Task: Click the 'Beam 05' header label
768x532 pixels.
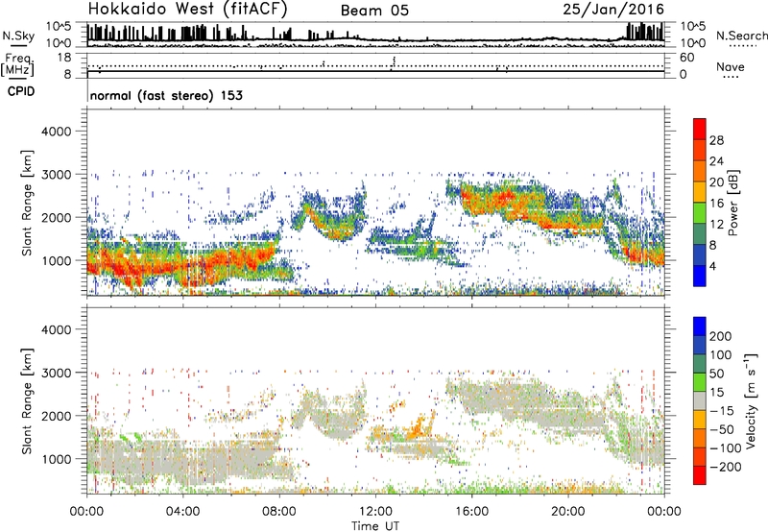Action: tap(374, 11)
